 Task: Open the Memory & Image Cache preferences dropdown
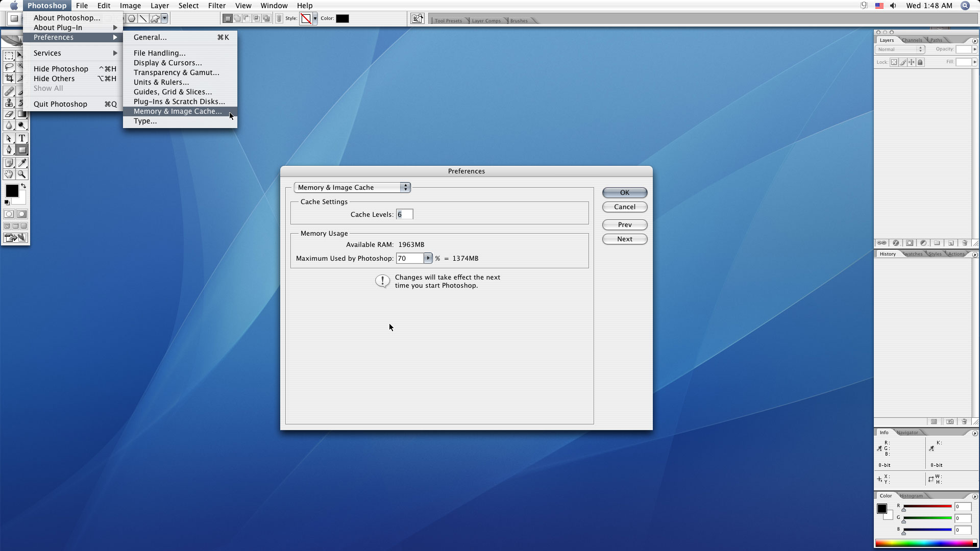(x=352, y=187)
